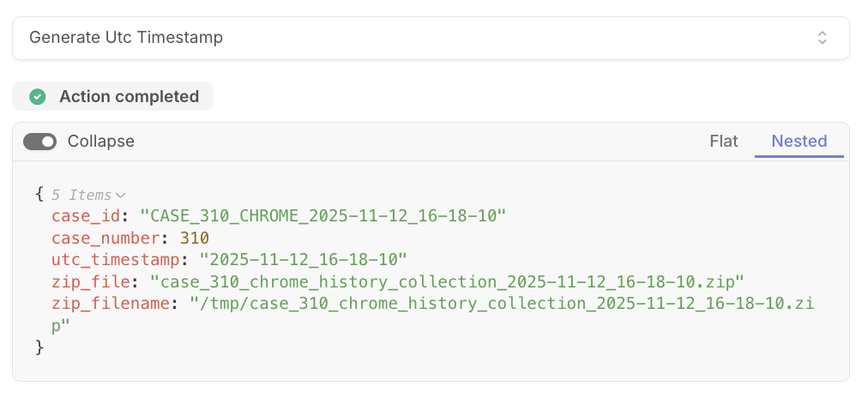The image size is (868, 405).
Task: Open the Generate Utc Timestamp dropdown
Action: [431, 38]
